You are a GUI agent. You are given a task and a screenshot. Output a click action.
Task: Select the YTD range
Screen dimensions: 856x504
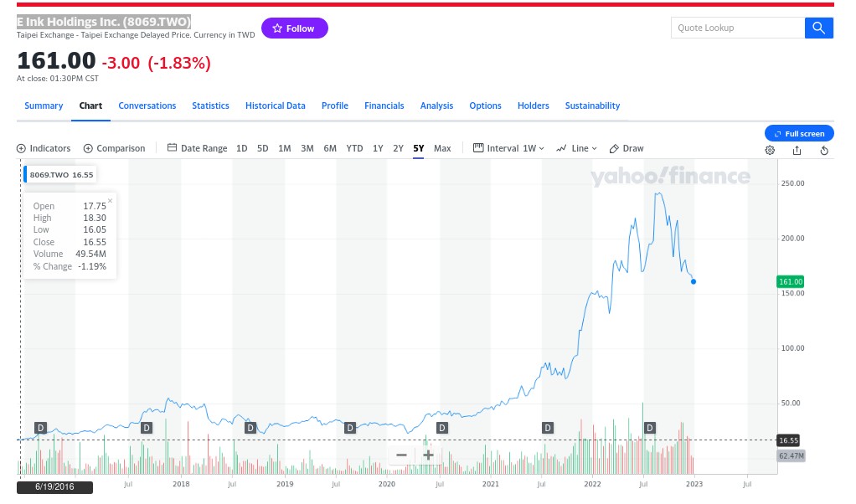pyautogui.click(x=354, y=148)
